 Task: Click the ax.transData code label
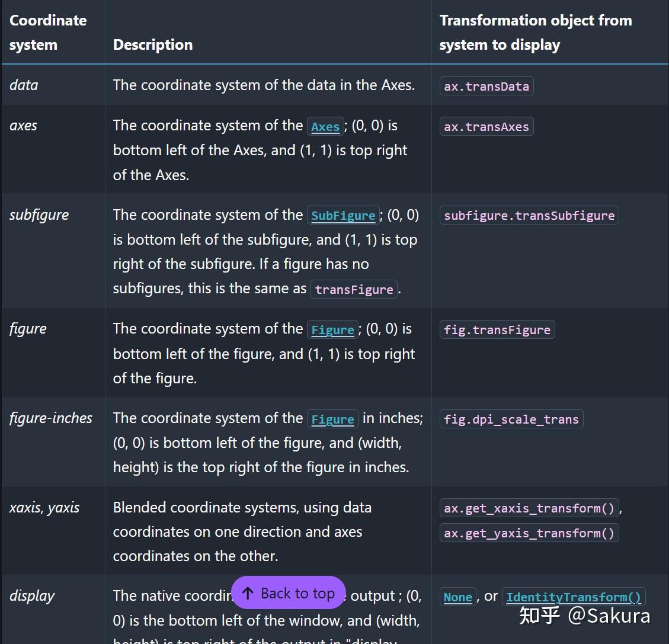pos(486,86)
